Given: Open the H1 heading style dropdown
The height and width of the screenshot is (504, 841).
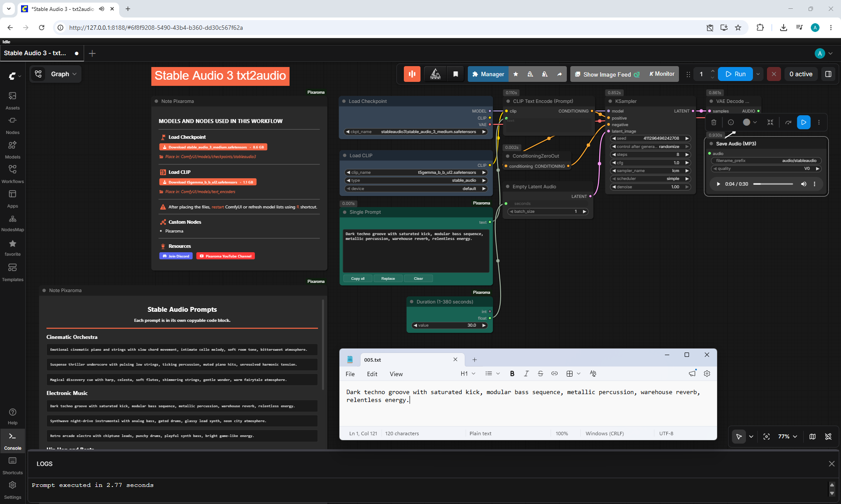Looking at the screenshot, I should [x=468, y=374].
